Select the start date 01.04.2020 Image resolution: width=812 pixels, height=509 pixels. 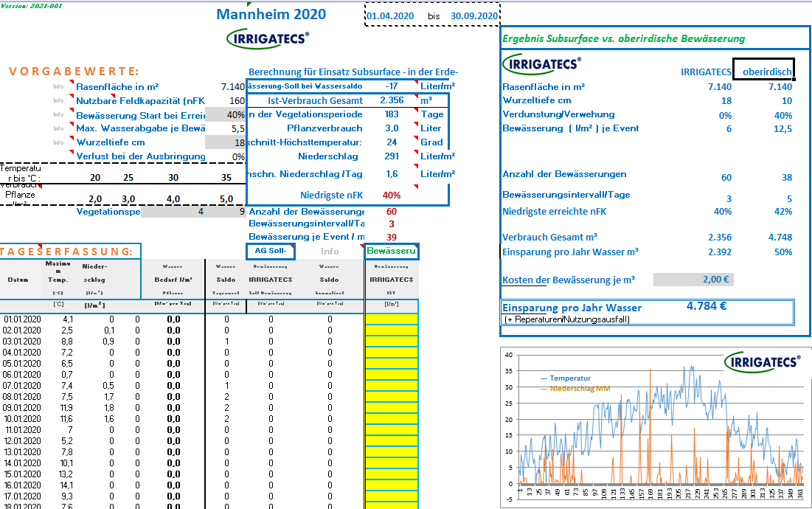390,16
